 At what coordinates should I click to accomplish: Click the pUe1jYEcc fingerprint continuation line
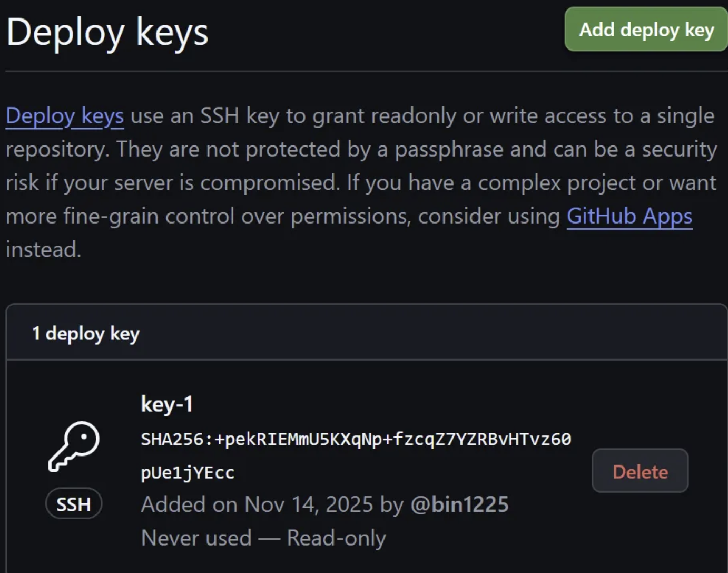click(188, 473)
